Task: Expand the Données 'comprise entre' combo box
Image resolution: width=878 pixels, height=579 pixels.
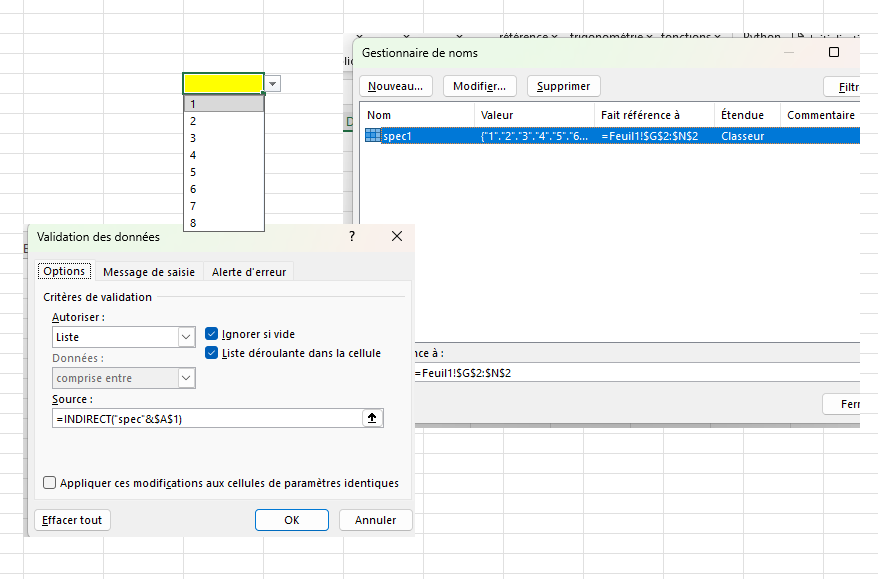Action: click(186, 378)
